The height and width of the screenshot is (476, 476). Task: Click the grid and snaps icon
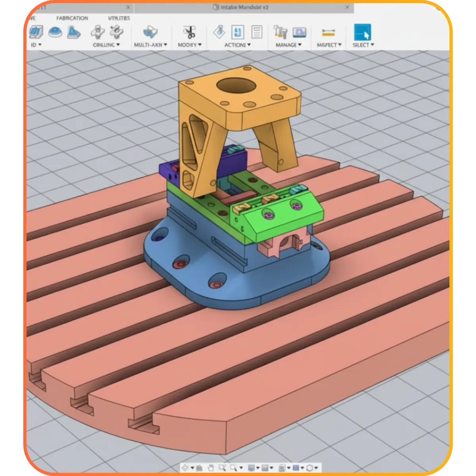click(282, 468)
